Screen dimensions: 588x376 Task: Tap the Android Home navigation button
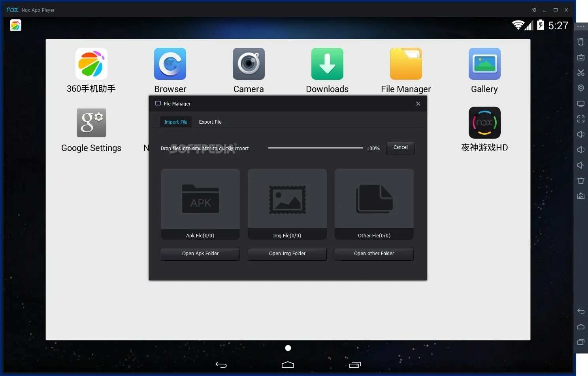point(288,365)
